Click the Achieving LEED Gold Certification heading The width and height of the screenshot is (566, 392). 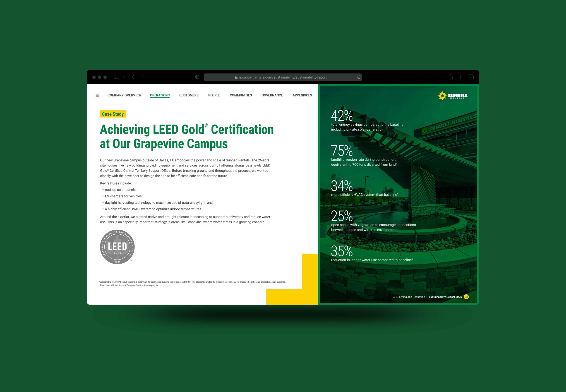(x=187, y=137)
